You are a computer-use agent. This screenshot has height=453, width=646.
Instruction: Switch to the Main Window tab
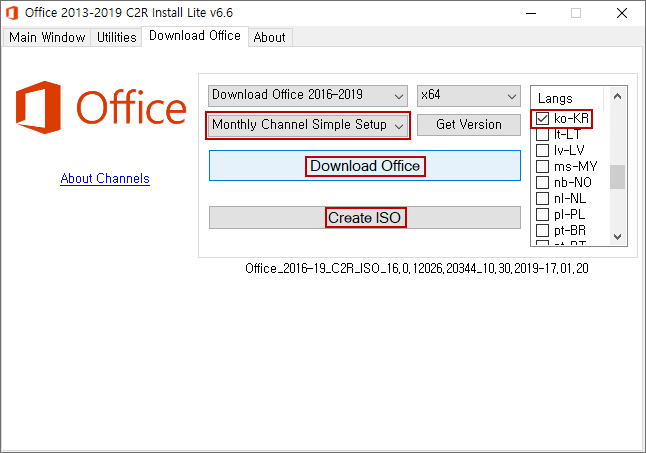[47, 37]
